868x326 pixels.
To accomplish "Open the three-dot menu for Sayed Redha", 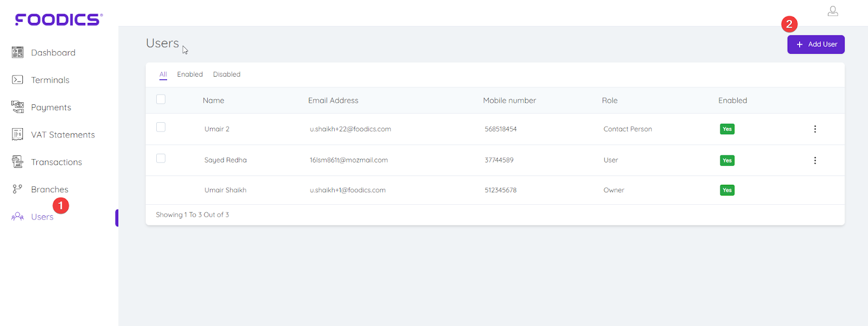I will [815, 160].
